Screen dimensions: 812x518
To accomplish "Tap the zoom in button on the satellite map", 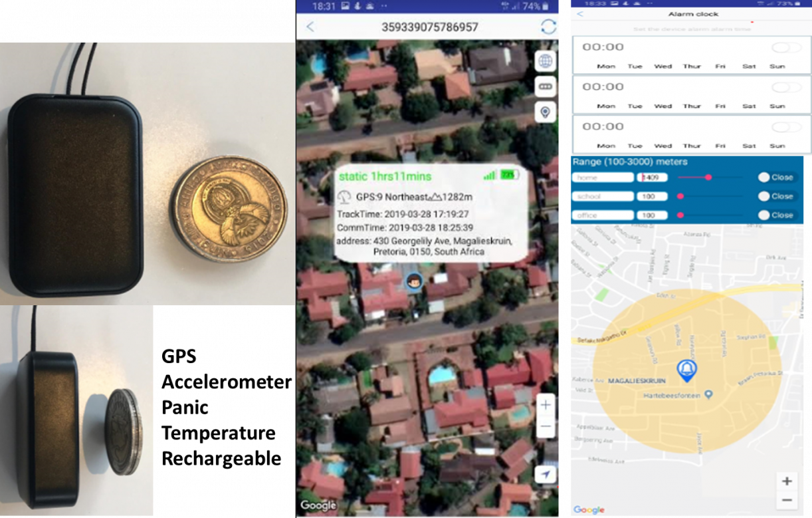I will click(545, 404).
